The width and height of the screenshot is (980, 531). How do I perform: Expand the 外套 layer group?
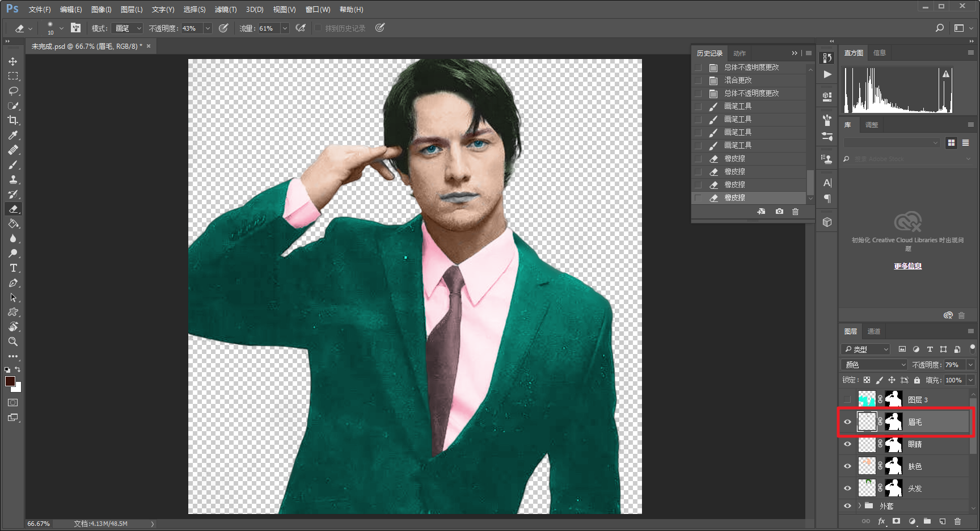860,505
